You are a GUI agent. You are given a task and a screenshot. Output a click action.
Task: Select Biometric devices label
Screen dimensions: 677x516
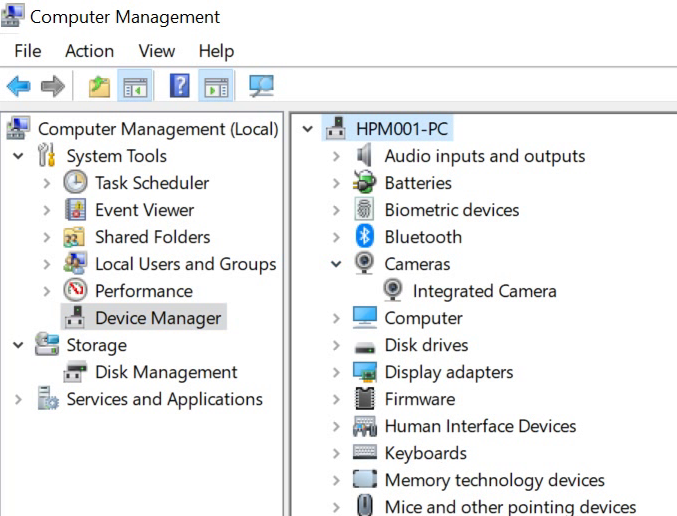pos(452,210)
